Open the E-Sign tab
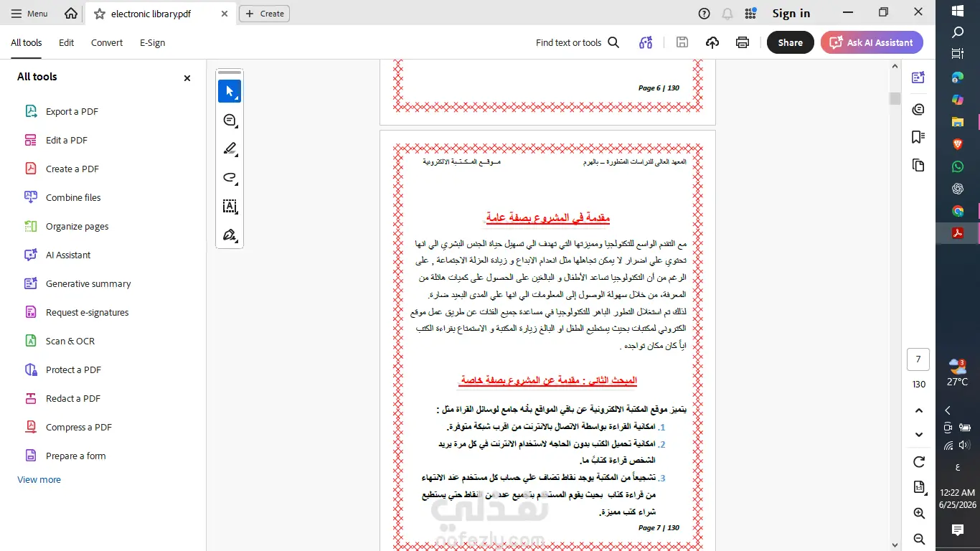Image resolution: width=980 pixels, height=551 pixels. (x=152, y=42)
